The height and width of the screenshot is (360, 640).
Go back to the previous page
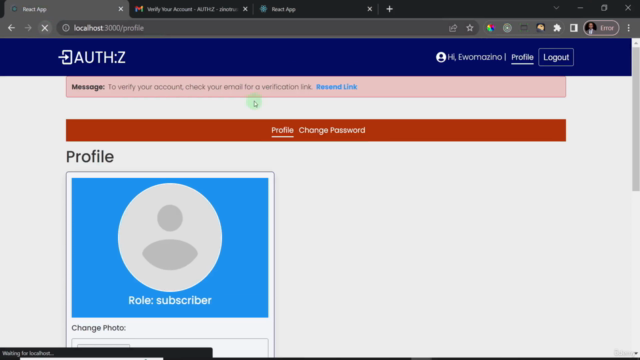[11, 28]
